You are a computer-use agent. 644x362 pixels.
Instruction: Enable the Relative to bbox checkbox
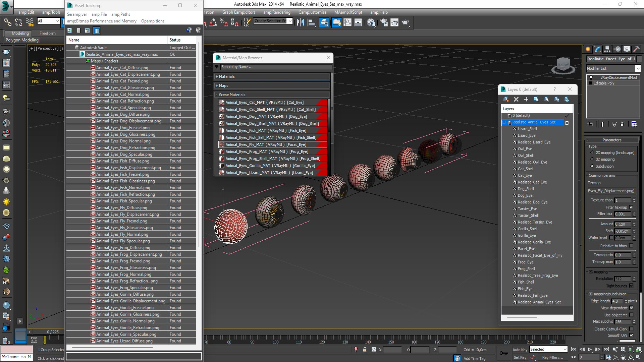pyautogui.click(x=631, y=246)
